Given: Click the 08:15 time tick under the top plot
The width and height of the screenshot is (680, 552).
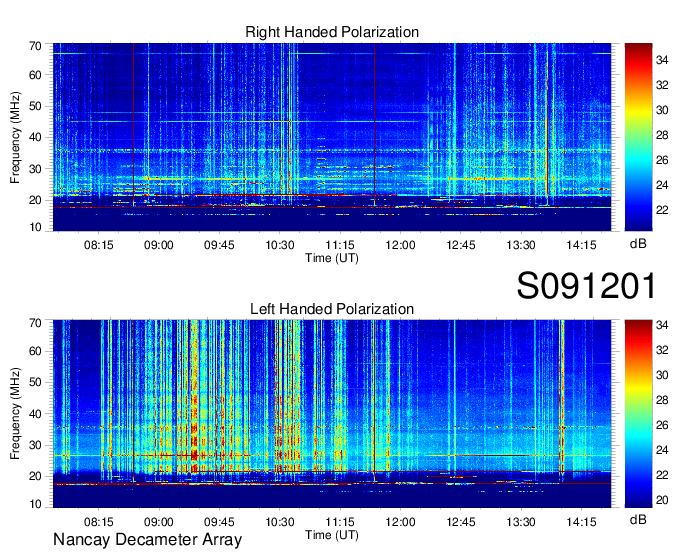Looking at the screenshot, I should point(98,245).
